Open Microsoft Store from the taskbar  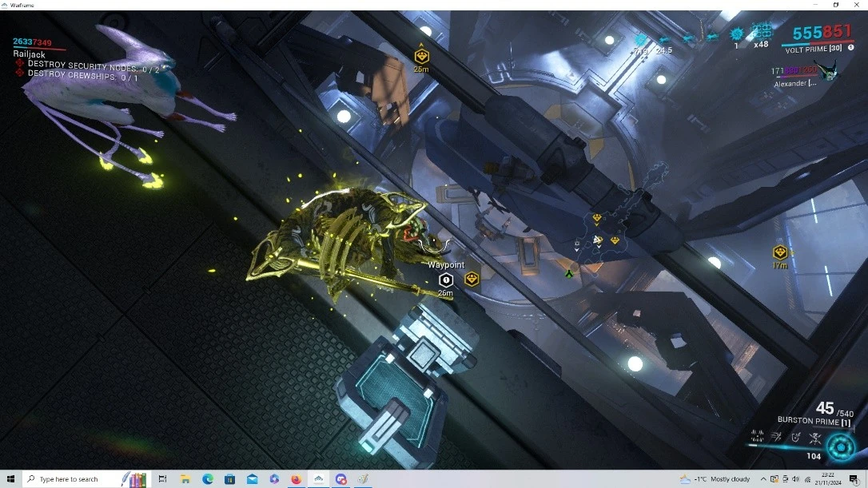tap(229, 479)
